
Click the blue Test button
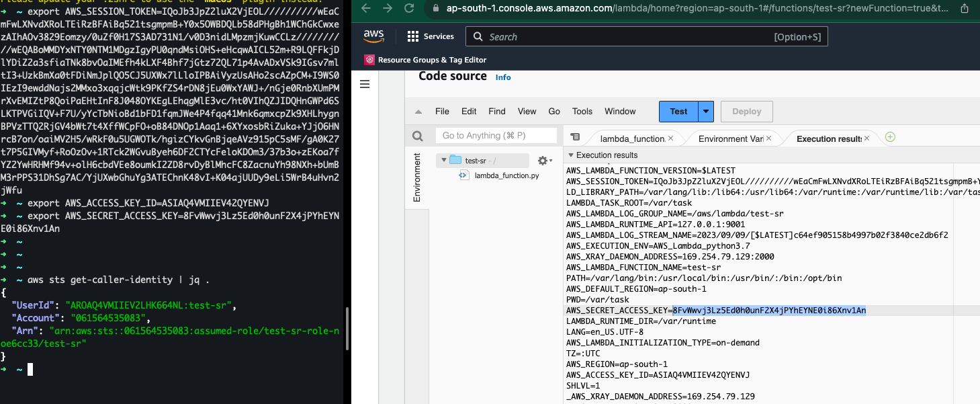pyautogui.click(x=678, y=111)
